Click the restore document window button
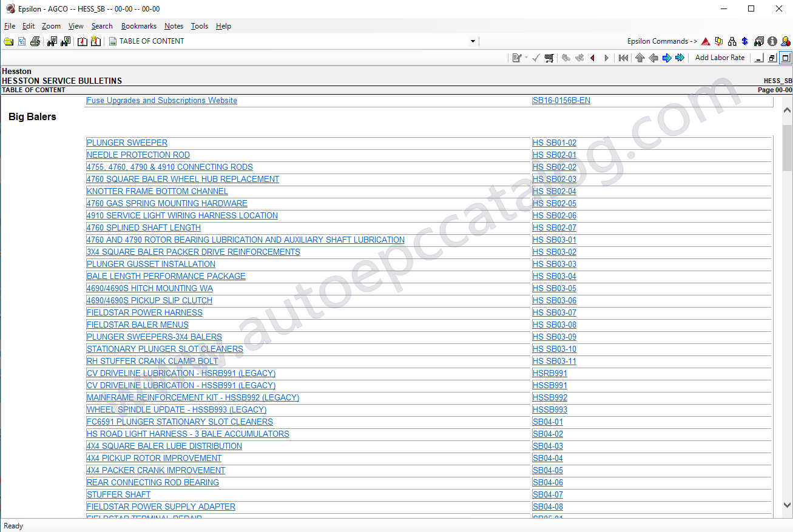 772,58
